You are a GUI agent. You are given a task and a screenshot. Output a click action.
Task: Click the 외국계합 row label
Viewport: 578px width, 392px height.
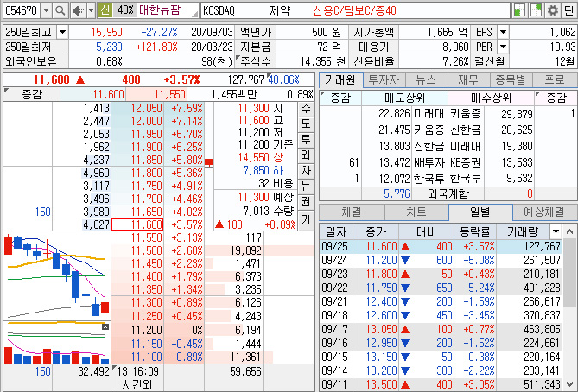tap(448, 193)
